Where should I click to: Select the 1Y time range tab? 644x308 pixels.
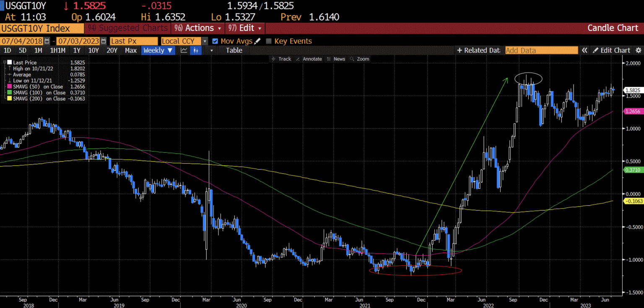pos(77,50)
